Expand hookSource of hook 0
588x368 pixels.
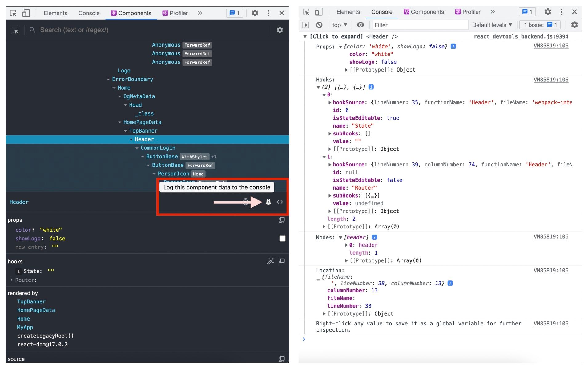pos(330,103)
